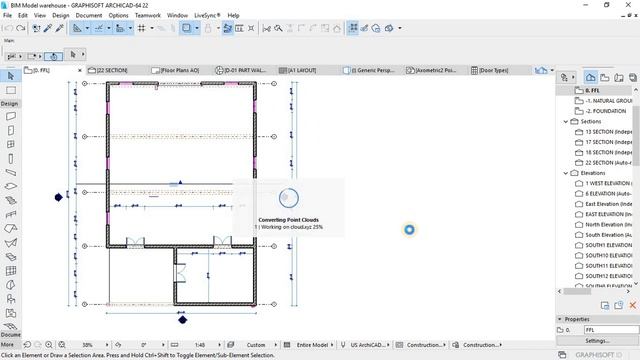Select the Stair tool
The width and height of the screenshot is (640, 360).
click(11, 200)
